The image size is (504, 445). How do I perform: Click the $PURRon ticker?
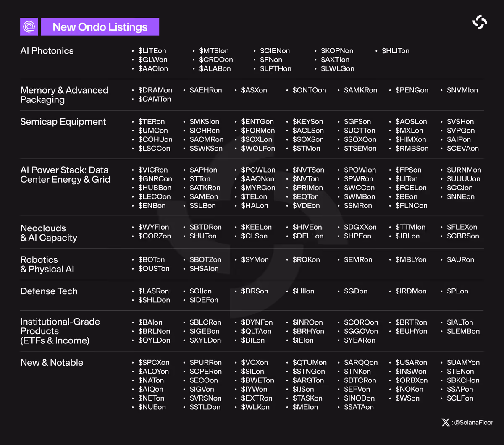coord(206,363)
